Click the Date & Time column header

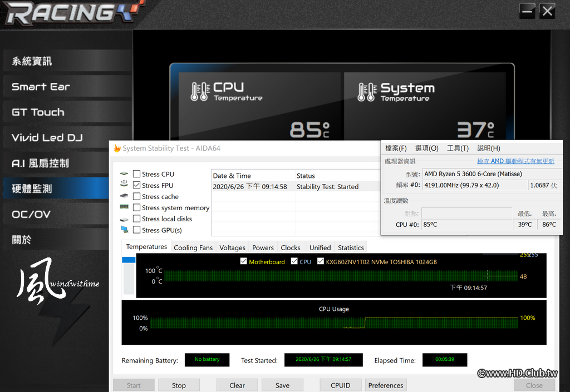(x=253, y=176)
